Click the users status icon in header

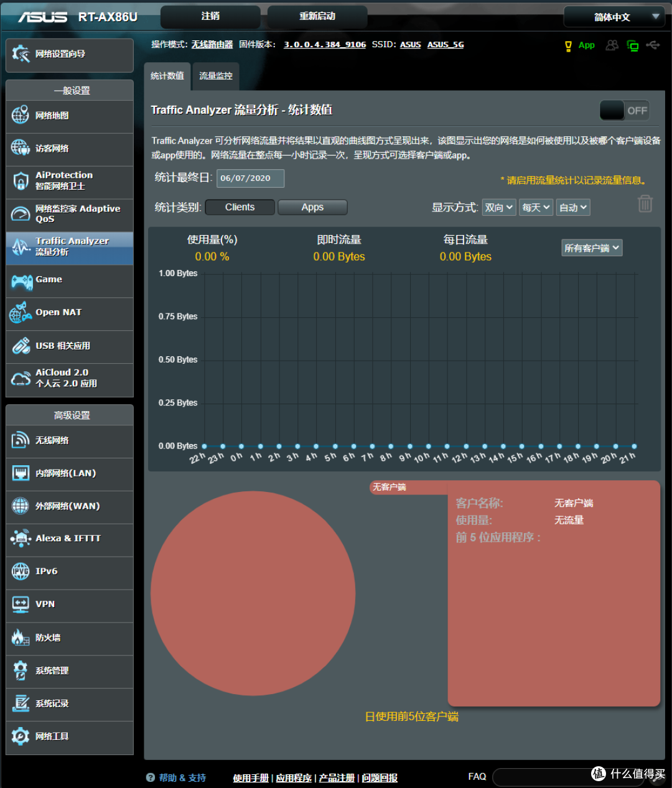pos(612,45)
